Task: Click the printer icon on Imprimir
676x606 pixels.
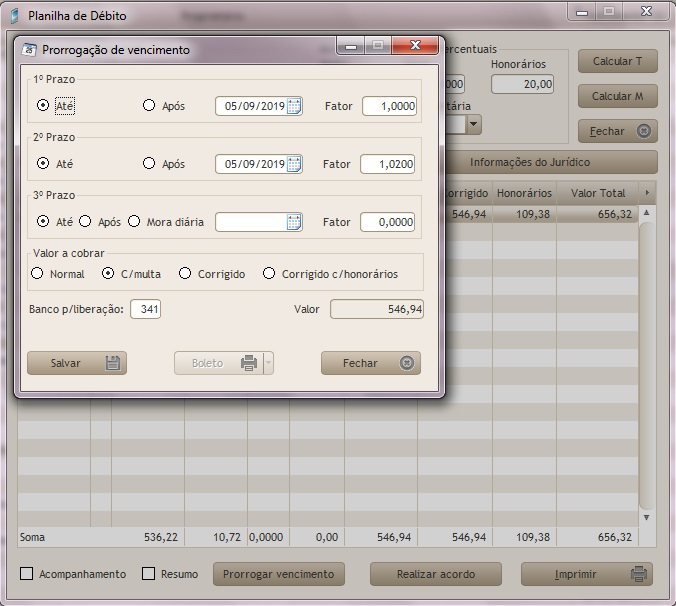Action: 637,574
